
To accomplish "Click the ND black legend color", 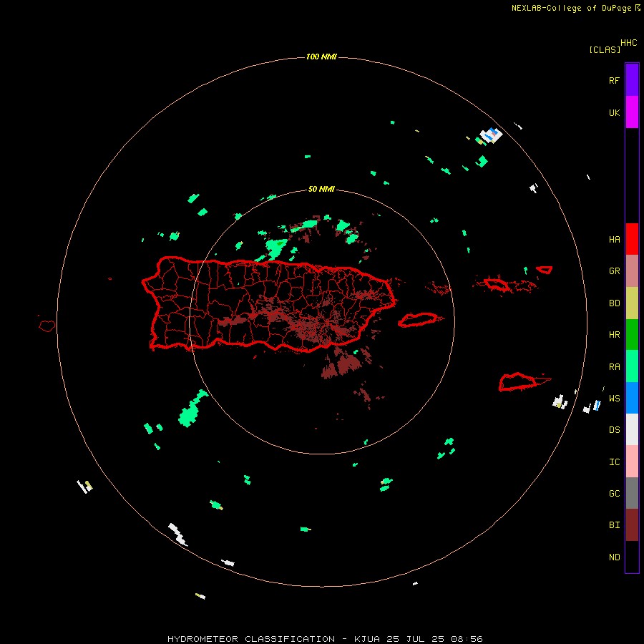I will coord(632,557).
